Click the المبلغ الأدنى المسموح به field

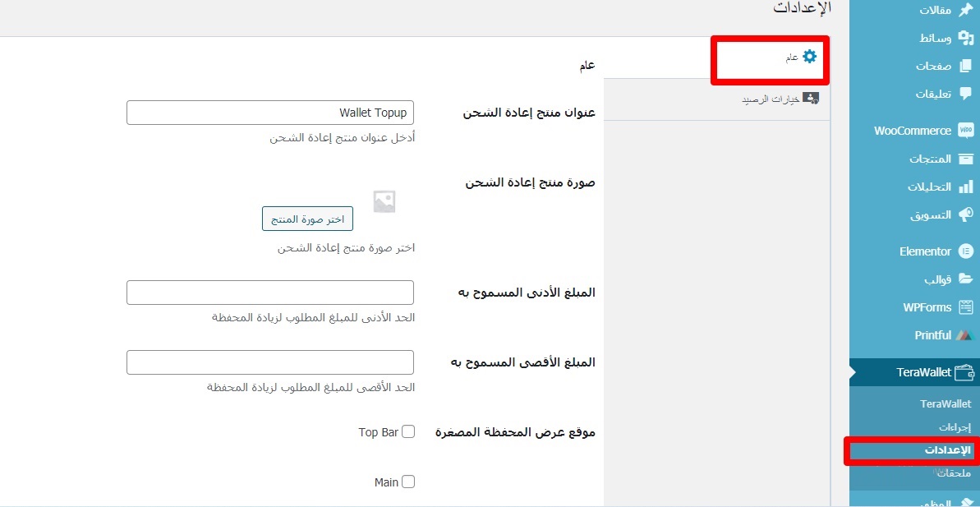(x=270, y=293)
